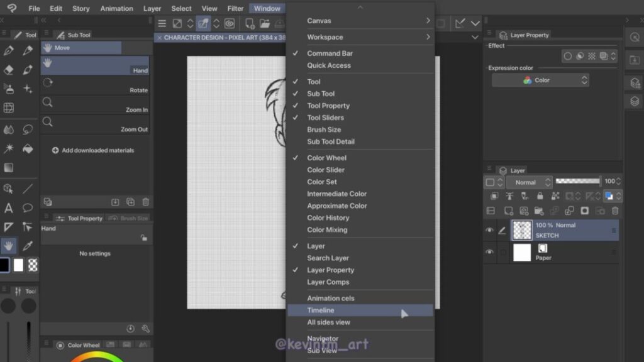
Task: Open the Expression color dropdown
Action: click(540, 80)
